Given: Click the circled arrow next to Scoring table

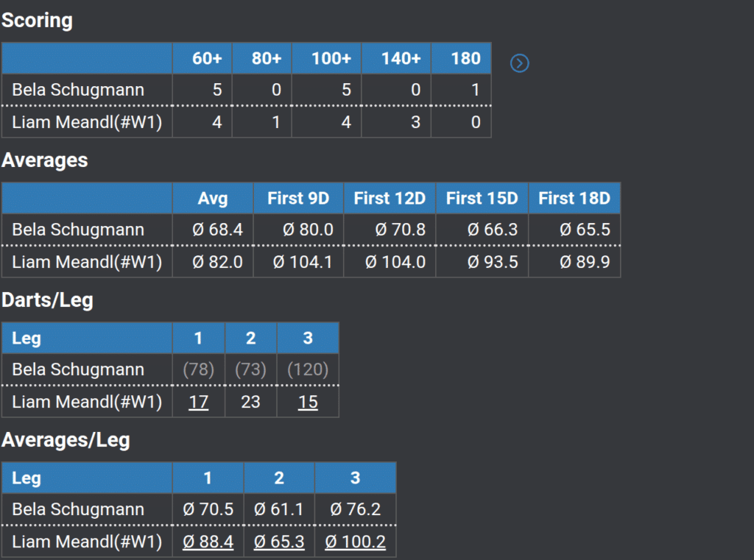Looking at the screenshot, I should (x=520, y=63).
